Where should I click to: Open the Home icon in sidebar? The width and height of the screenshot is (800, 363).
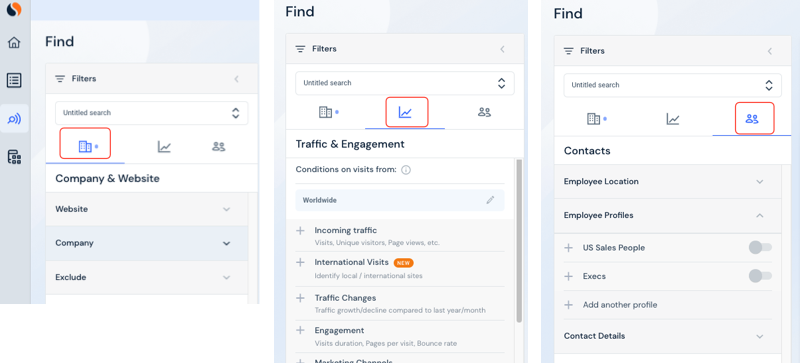[14, 42]
